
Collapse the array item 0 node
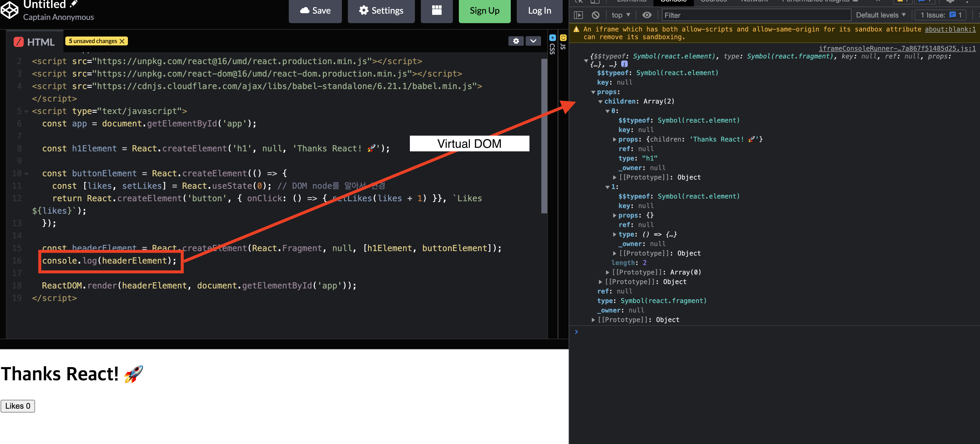pyautogui.click(x=608, y=111)
